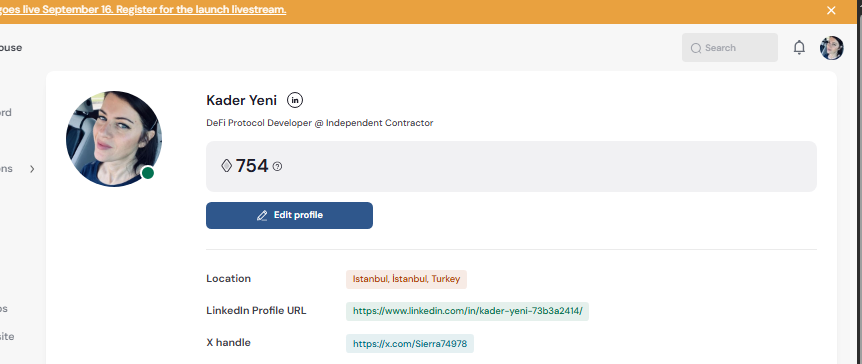Click the Edit profile button

(x=289, y=215)
